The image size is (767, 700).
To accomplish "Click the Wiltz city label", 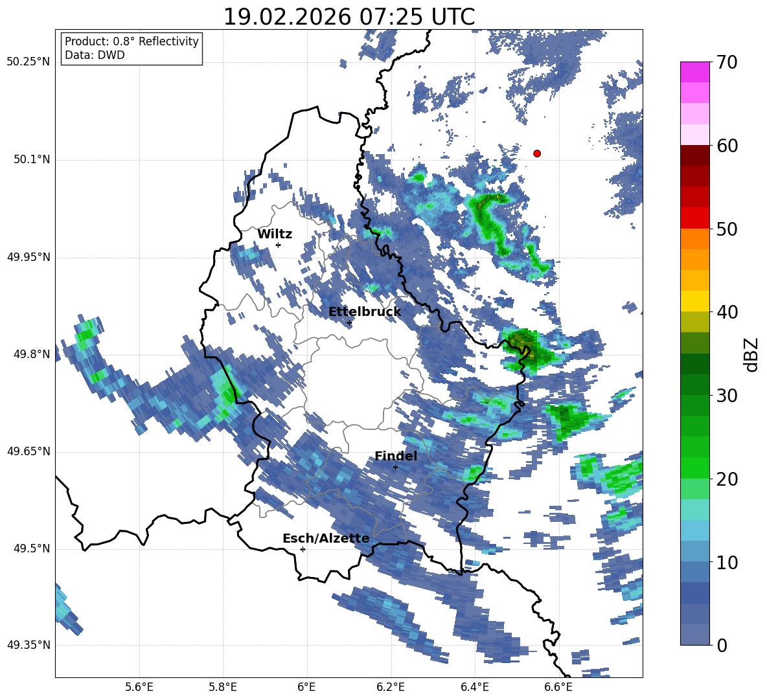I will tap(275, 234).
